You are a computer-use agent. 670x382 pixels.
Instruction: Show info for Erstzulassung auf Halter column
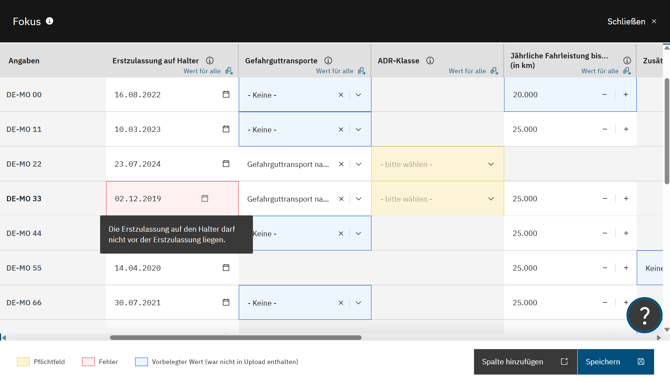[x=210, y=61]
